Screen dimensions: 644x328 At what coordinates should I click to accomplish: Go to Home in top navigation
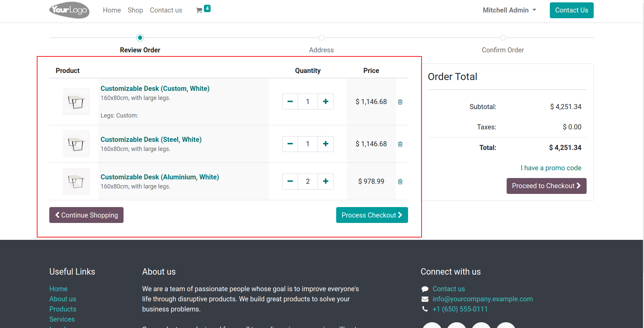coord(112,10)
